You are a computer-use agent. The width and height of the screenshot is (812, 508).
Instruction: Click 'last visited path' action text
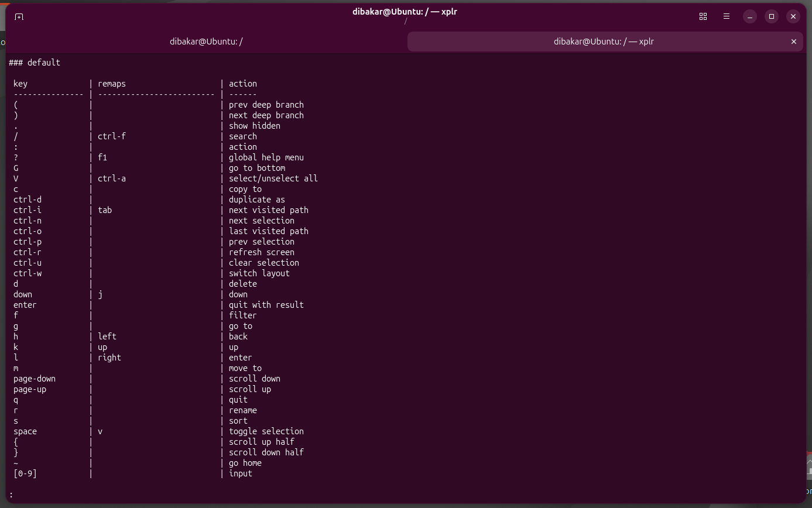click(x=269, y=231)
